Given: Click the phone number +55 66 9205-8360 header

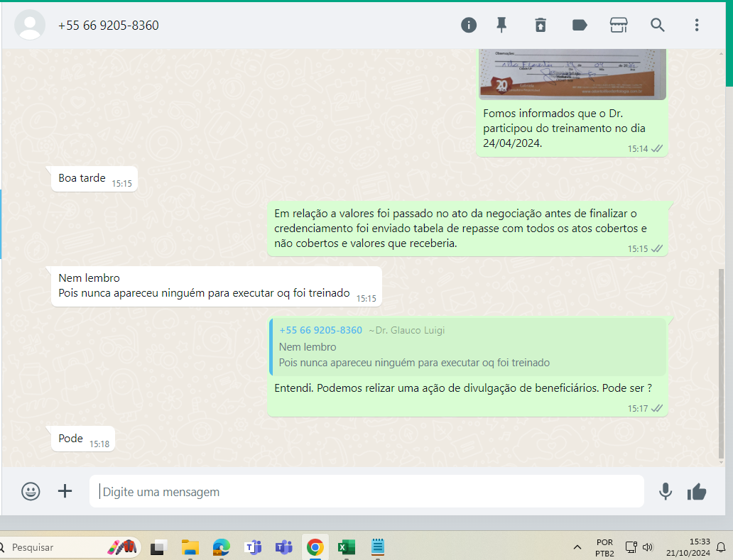Looking at the screenshot, I should coord(109,26).
